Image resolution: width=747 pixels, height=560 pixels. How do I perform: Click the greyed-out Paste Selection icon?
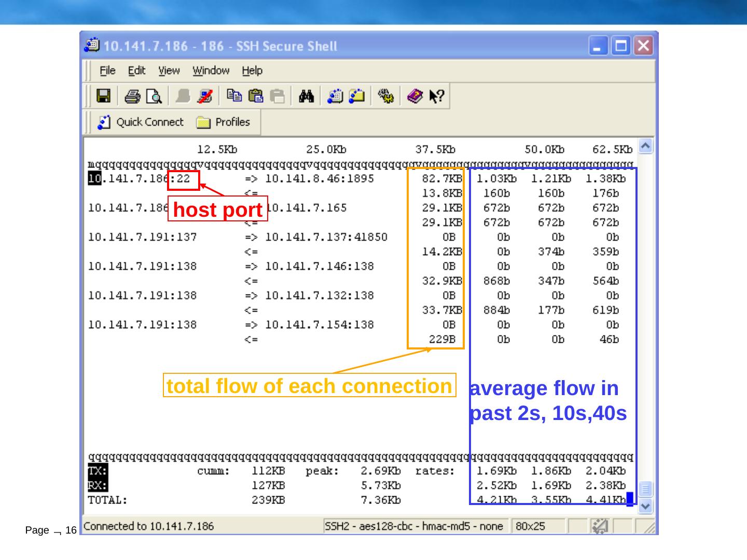pos(278,96)
